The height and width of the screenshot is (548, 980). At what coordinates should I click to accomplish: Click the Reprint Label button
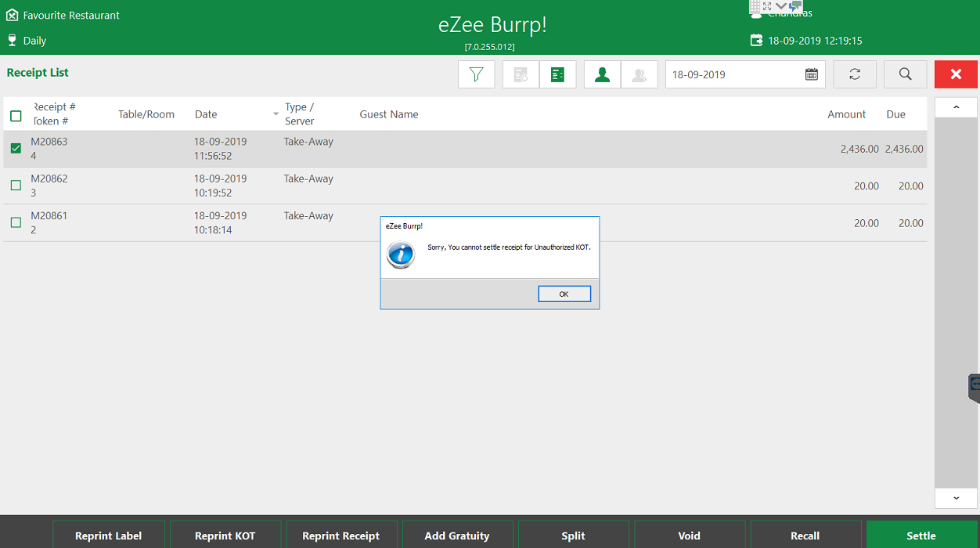point(109,535)
